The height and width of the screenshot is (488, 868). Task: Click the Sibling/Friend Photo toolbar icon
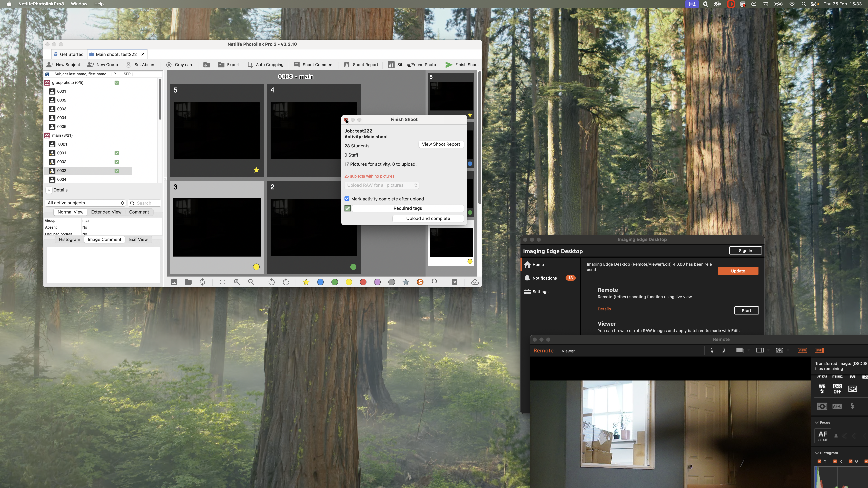[x=391, y=65]
